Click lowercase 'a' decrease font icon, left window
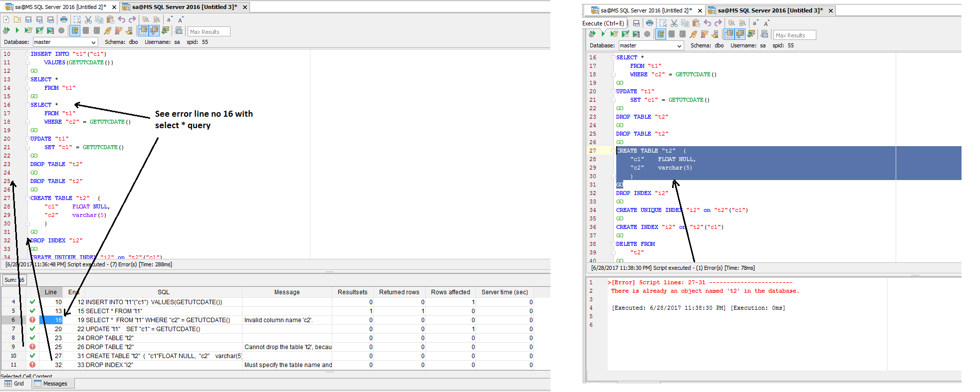Screen dimensions: 980x392 (170, 19)
